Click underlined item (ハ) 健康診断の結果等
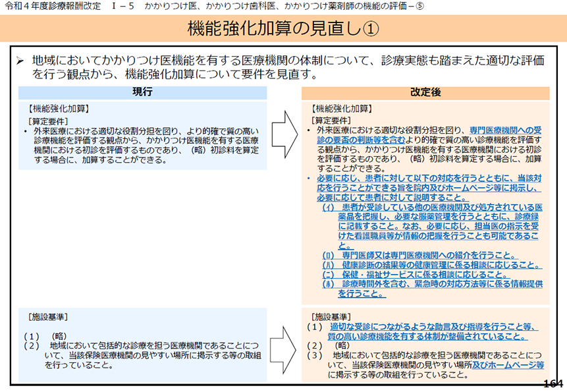 [432, 265]
